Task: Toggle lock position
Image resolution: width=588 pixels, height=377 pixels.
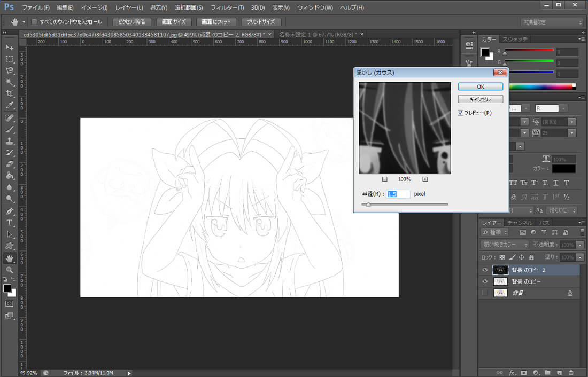Action: [x=522, y=257]
